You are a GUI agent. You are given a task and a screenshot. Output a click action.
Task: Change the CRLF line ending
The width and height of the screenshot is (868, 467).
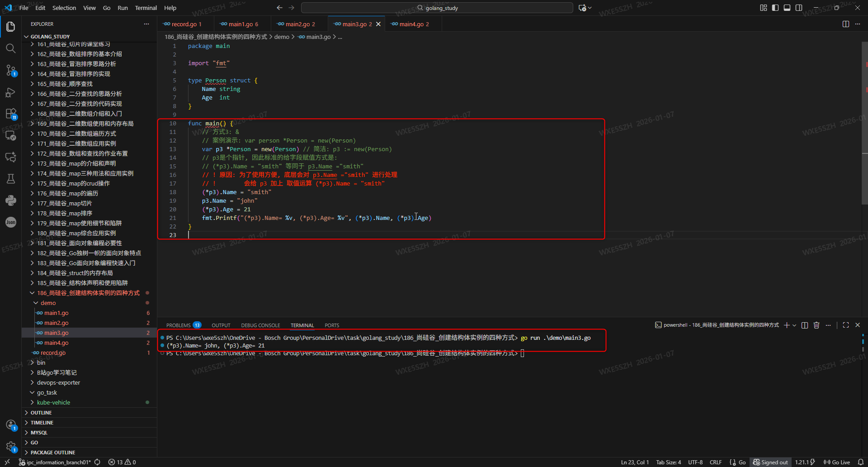[x=716, y=462]
